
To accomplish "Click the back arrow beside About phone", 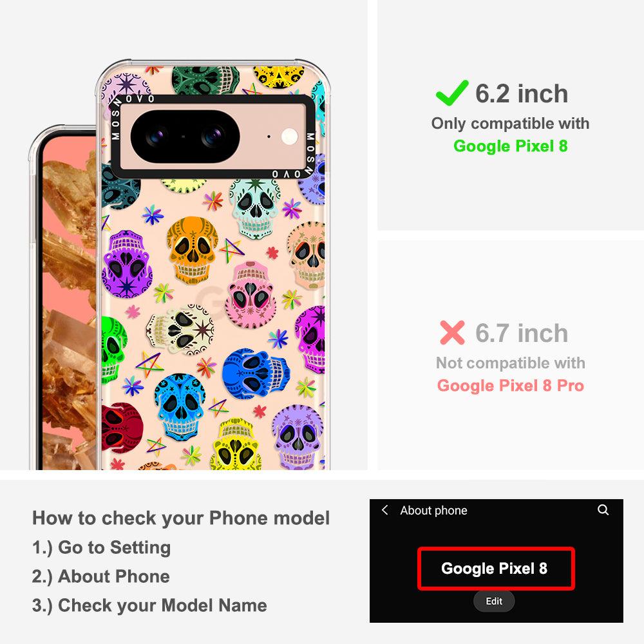I will (x=385, y=510).
